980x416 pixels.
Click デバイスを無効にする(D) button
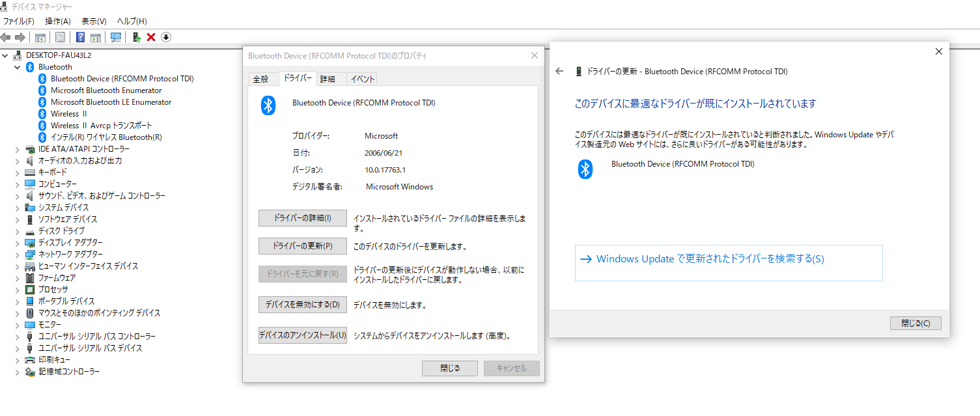303,304
